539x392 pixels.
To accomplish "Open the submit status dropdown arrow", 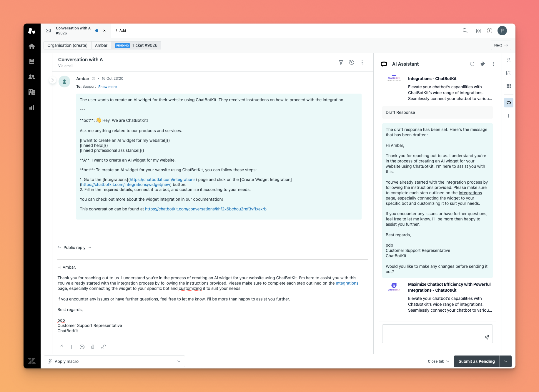I will (x=505, y=361).
